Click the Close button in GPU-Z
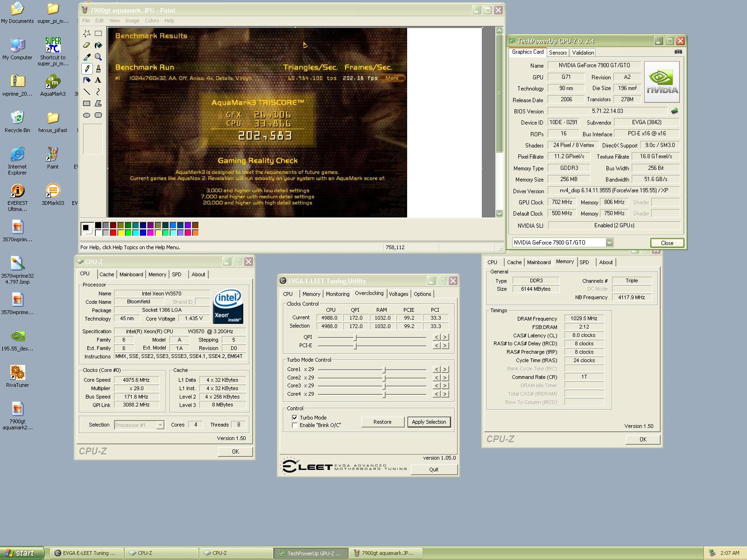 [x=667, y=243]
